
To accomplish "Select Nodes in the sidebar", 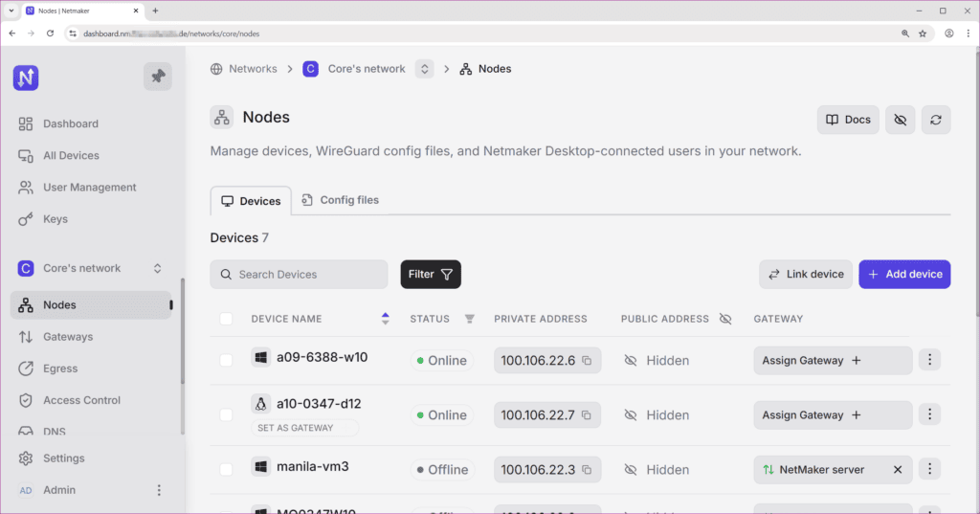I will [x=91, y=305].
